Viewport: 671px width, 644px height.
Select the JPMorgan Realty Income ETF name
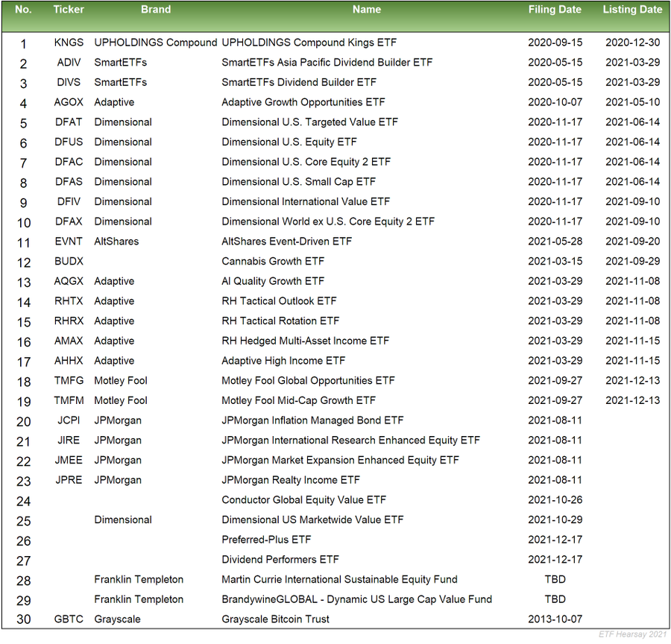click(290, 480)
